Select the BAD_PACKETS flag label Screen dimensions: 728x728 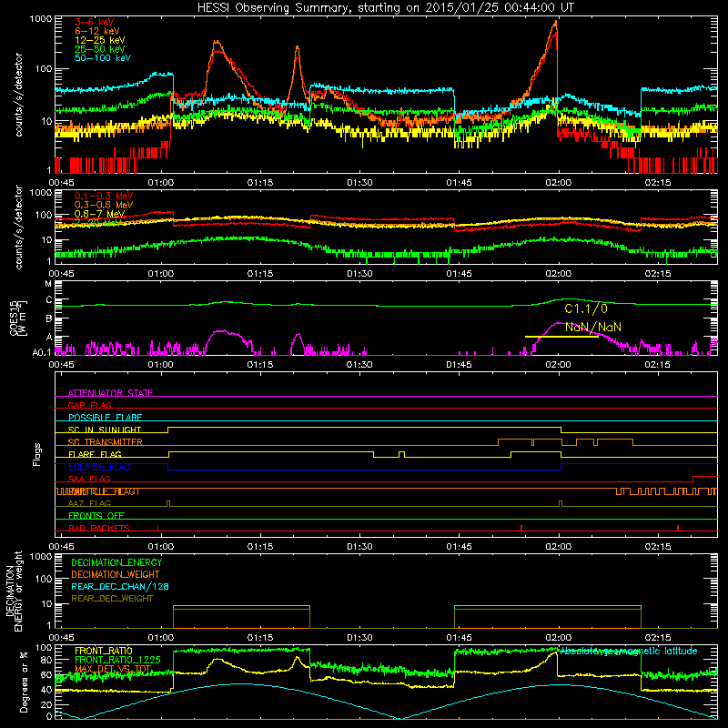point(99,528)
